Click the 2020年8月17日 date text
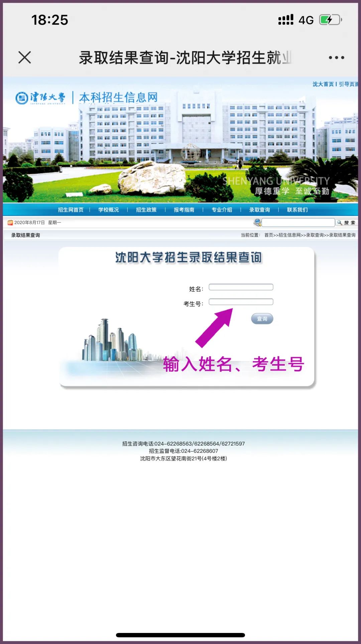This screenshot has width=361, height=644. tap(29, 223)
